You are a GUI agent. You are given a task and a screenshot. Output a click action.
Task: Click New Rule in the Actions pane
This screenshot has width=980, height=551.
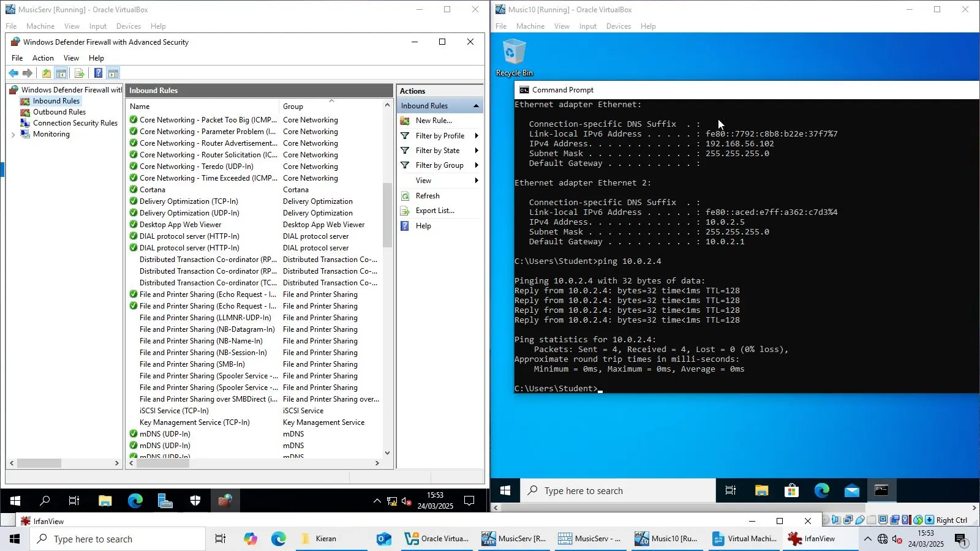point(433,121)
